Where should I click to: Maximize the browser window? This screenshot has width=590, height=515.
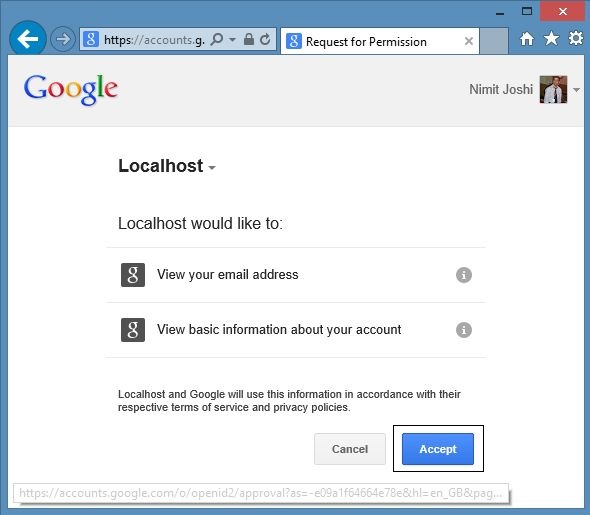point(527,11)
